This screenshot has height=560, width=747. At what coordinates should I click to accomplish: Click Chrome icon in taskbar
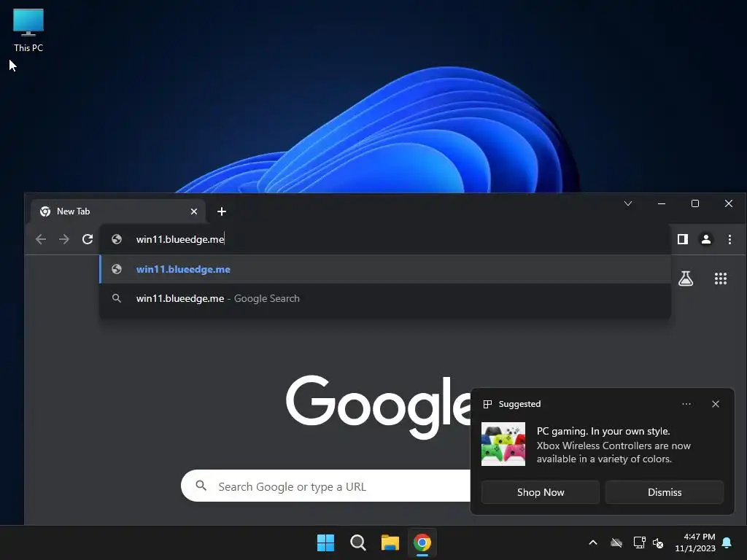click(422, 542)
